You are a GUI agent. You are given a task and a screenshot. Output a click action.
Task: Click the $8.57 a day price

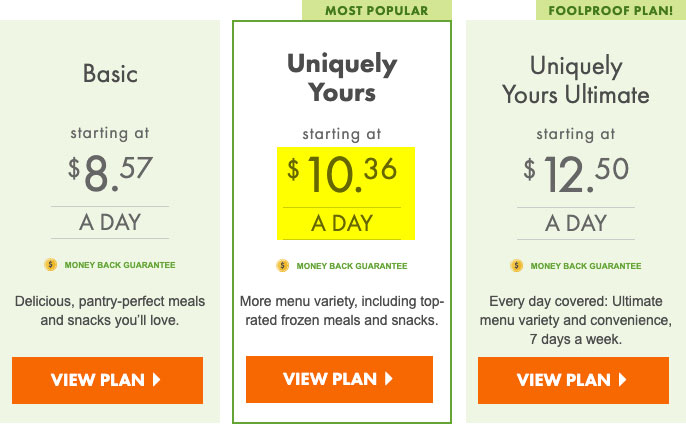[110, 194]
